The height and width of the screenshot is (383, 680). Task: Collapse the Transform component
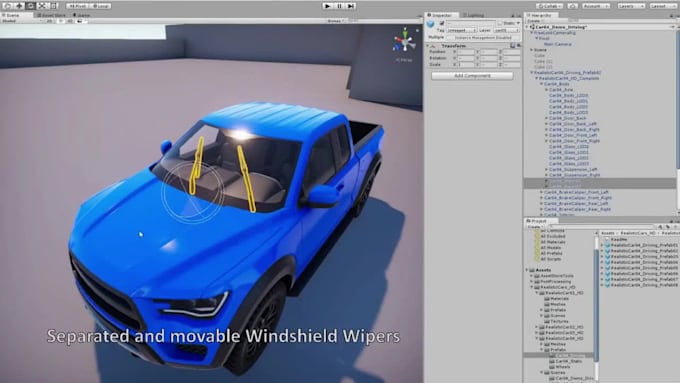428,46
